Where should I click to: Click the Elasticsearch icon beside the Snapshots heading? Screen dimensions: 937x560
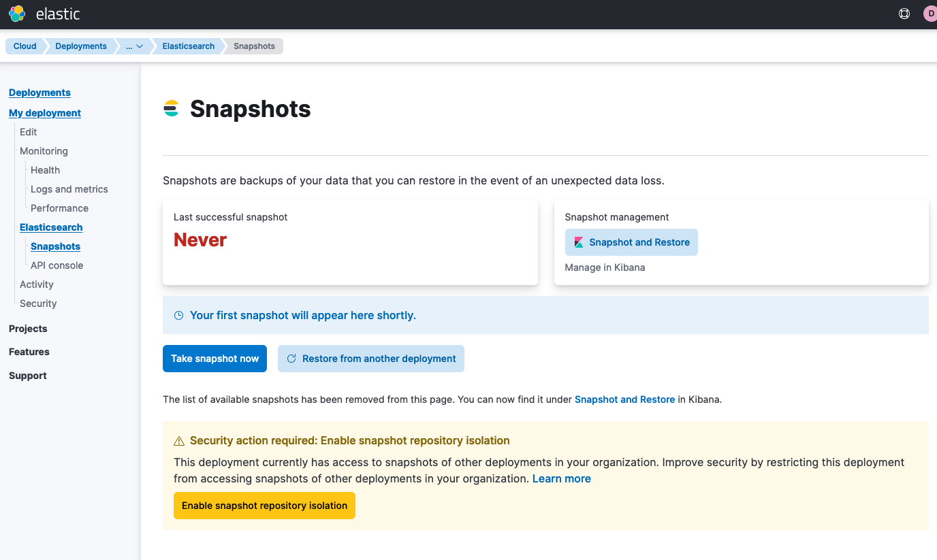pyautogui.click(x=172, y=108)
